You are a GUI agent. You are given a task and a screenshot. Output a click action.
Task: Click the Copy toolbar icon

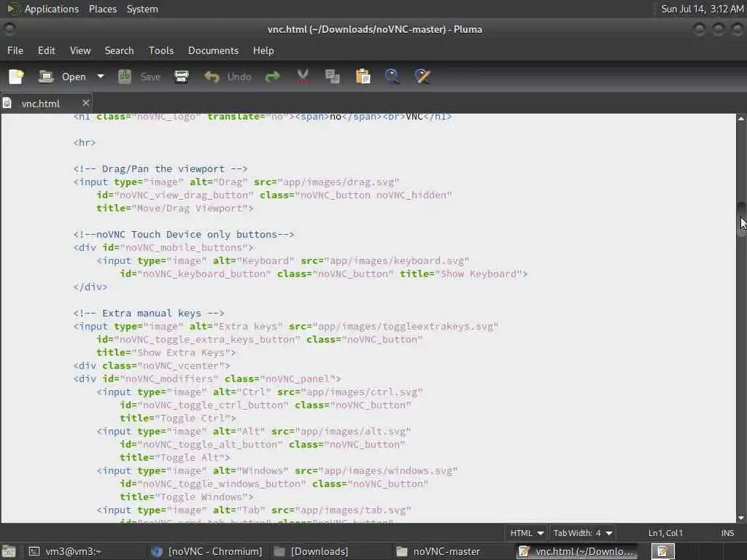pyautogui.click(x=332, y=77)
